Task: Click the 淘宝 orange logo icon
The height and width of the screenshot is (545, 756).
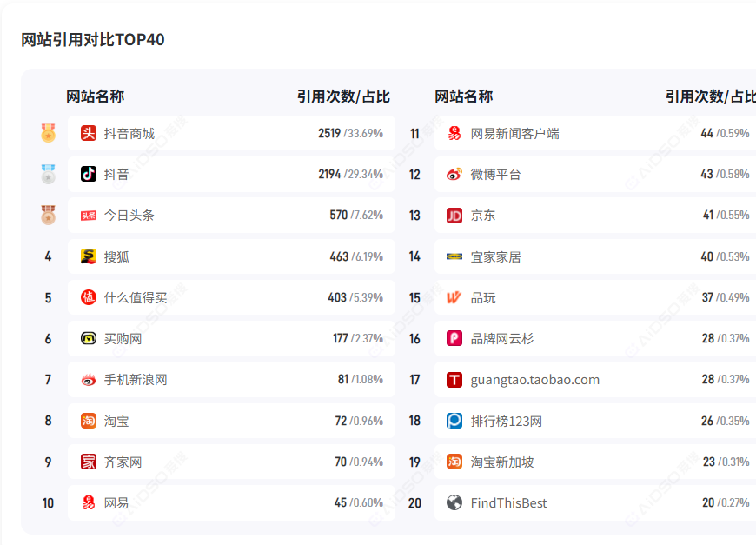Action: [x=90, y=420]
